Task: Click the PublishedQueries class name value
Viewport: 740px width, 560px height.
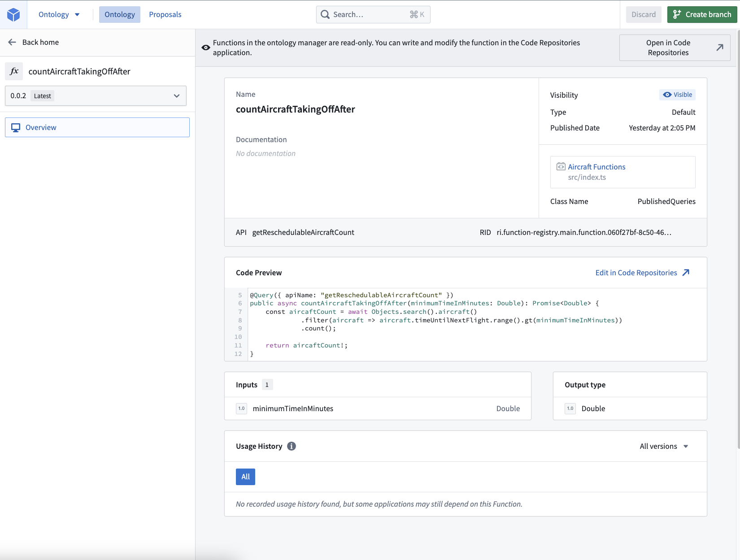Action: tap(666, 201)
